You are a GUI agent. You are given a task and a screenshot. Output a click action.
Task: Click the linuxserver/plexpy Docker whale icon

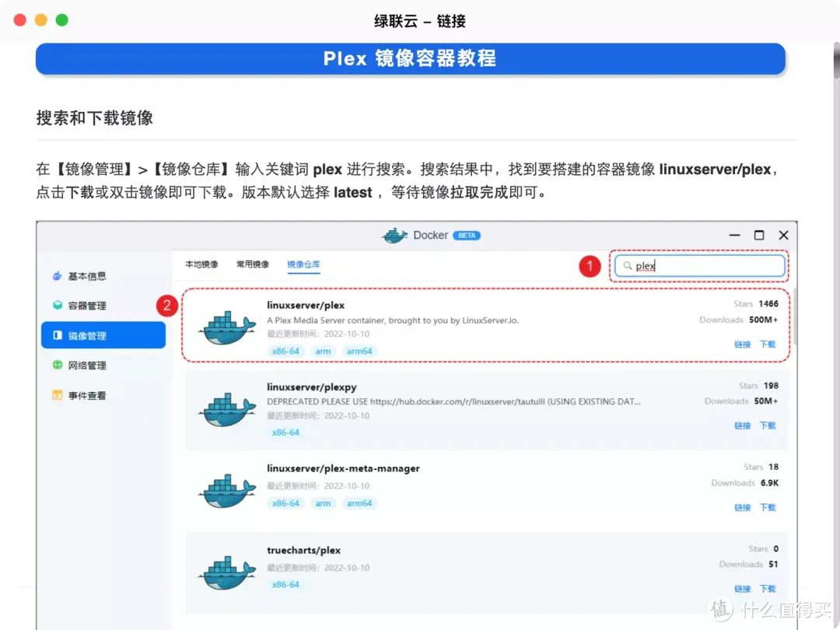point(226,409)
